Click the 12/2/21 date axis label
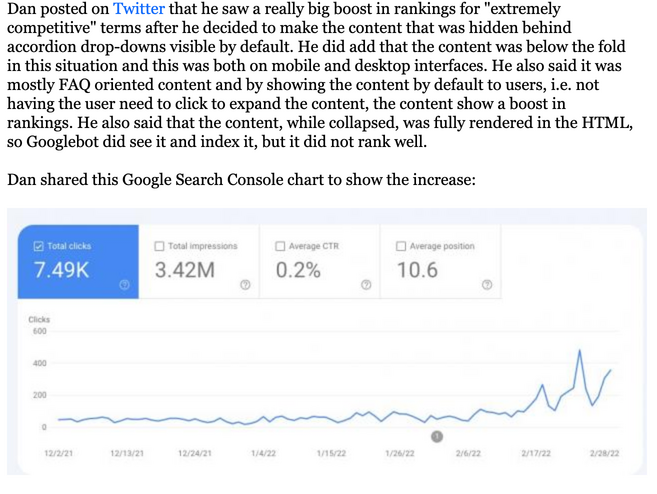The width and height of the screenshot is (657, 494). tap(59, 453)
